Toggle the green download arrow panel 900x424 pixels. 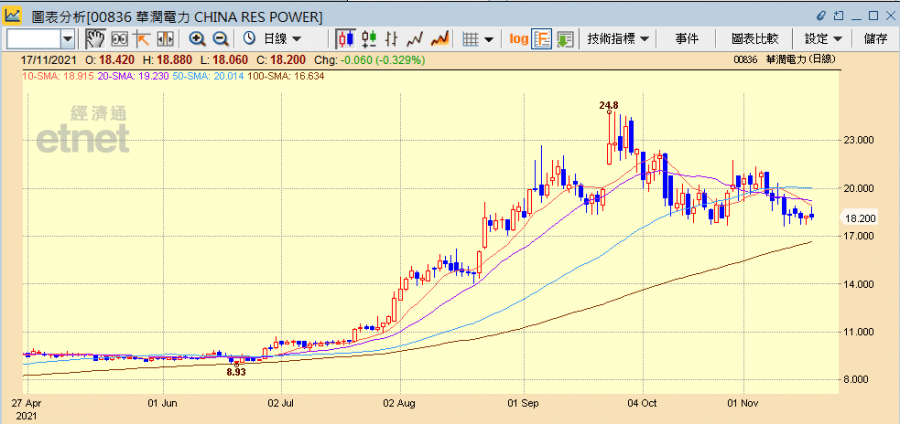coord(565,39)
